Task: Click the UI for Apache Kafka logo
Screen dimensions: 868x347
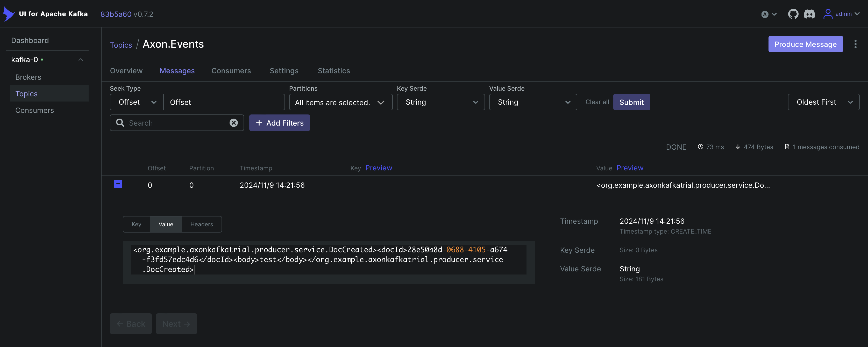Action: point(9,14)
